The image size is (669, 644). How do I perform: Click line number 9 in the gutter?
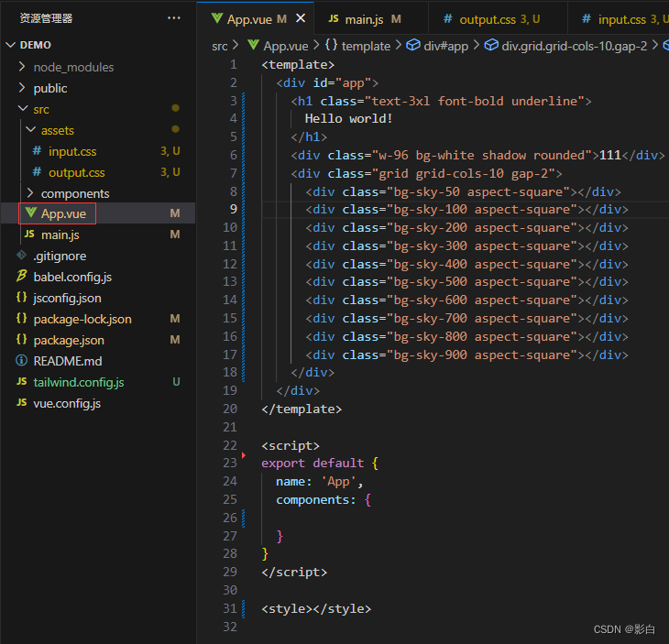pyautogui.click(x=234, y=209)
